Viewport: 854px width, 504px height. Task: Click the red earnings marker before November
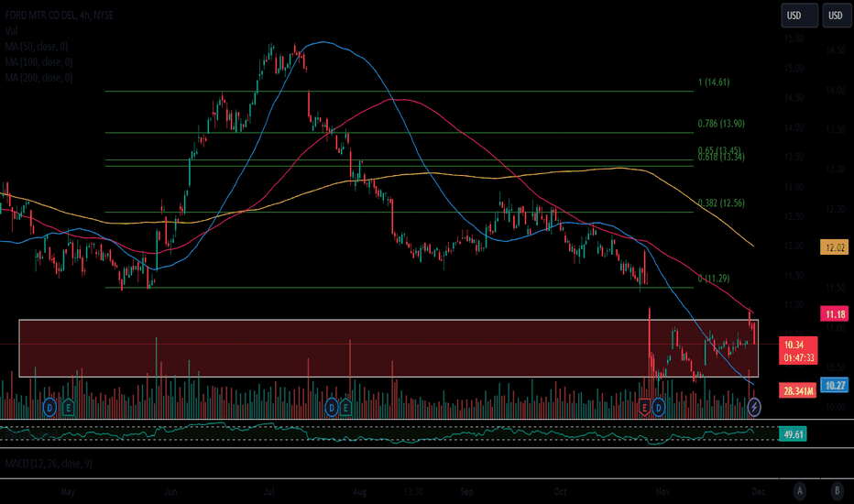pos(644,407)
